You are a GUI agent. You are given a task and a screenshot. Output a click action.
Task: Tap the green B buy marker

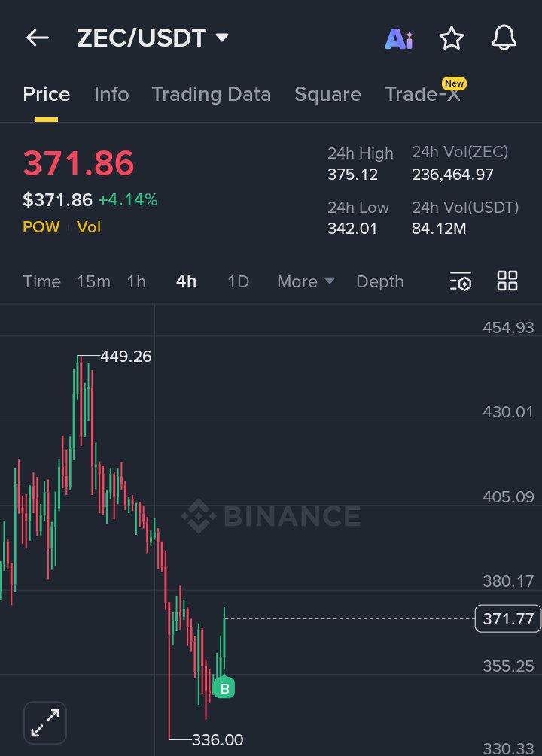(x=224, y=688)
